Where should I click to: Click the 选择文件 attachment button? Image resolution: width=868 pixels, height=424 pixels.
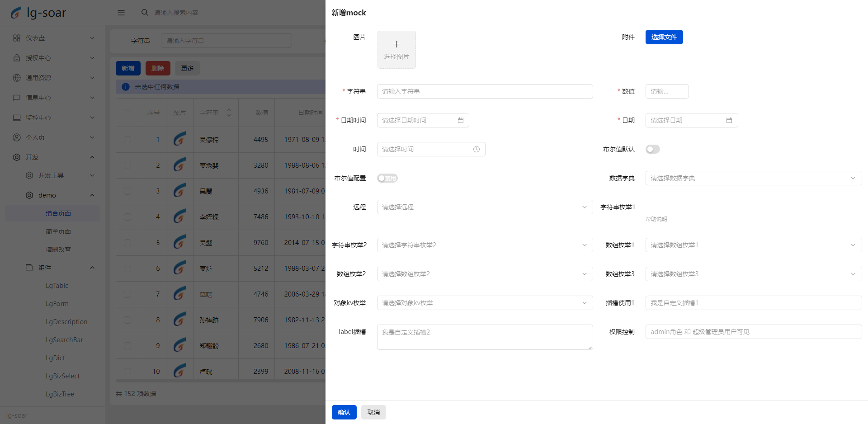tap(664, 37)
